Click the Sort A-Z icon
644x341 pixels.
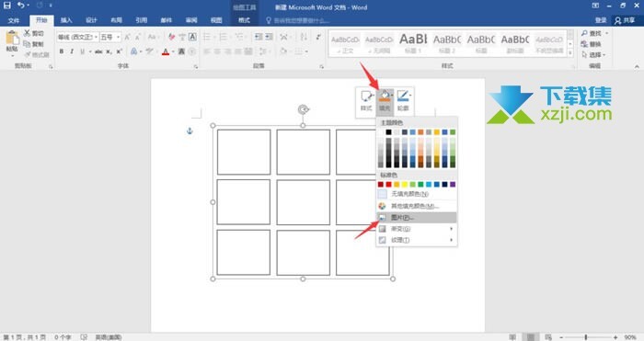click(304, 37)
